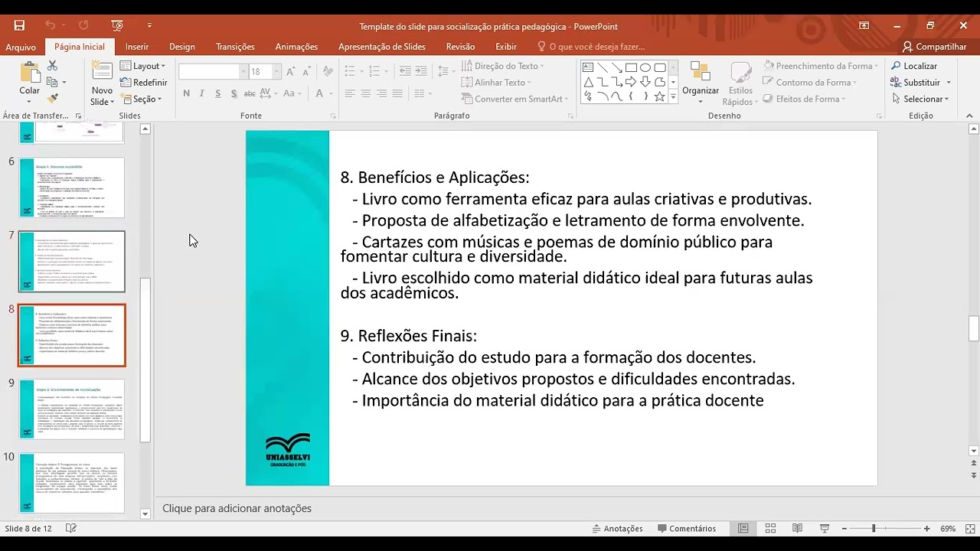Start presentation from beginning icon in title bar
The image size is (980, 551).
117,25
